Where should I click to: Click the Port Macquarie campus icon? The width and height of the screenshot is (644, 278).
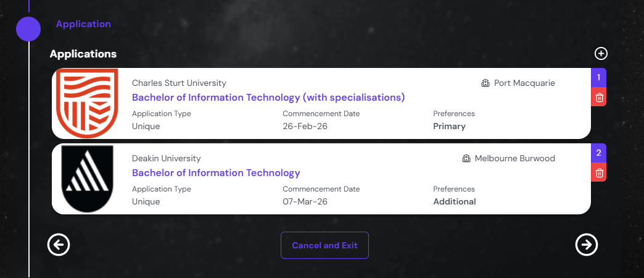(485, 83)
